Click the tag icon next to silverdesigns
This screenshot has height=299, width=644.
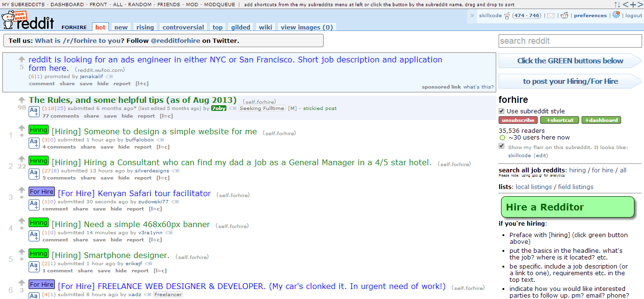(176, 171)
